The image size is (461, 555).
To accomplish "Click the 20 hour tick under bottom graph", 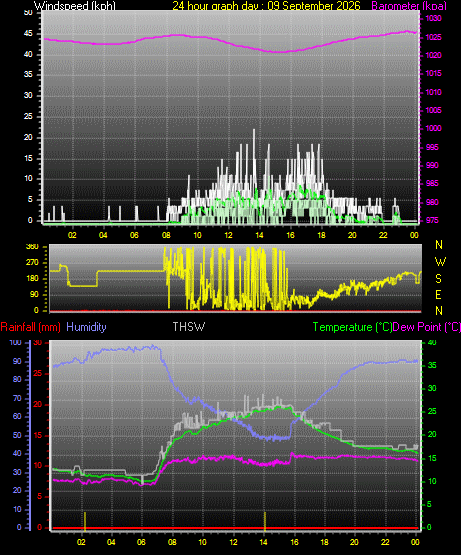I will click(x=354, y=542).
